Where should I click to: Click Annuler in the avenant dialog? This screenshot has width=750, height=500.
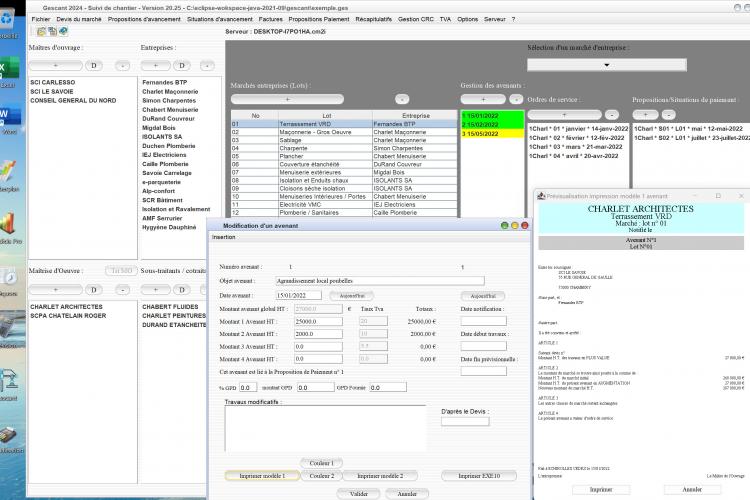407,494
